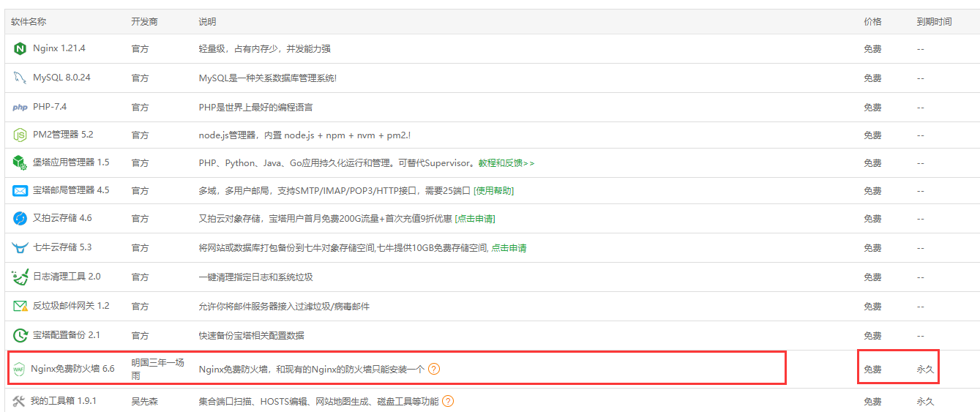
Task: Select the 堡塔应用管理器 1.5 software name
Action: 71,162
